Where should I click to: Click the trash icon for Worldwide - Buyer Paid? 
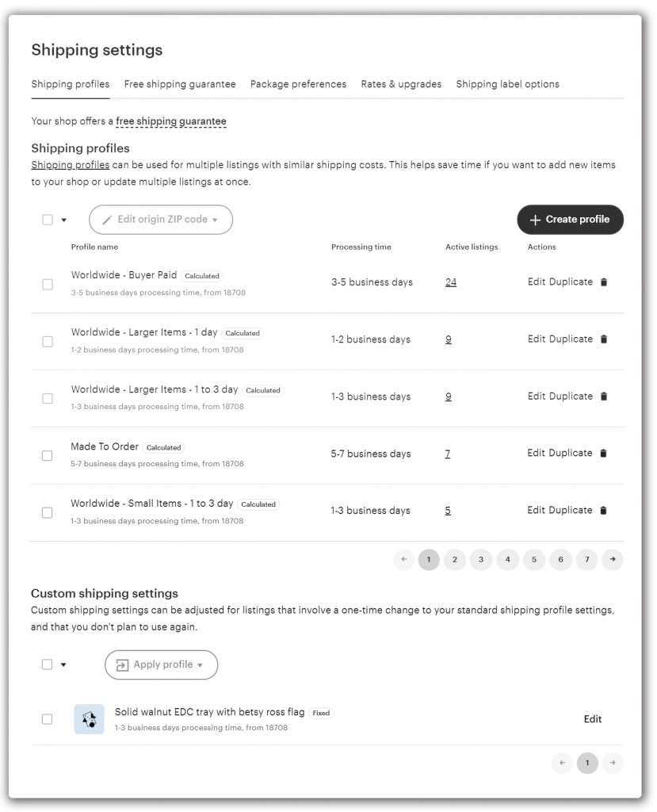(x=603, y=282)
